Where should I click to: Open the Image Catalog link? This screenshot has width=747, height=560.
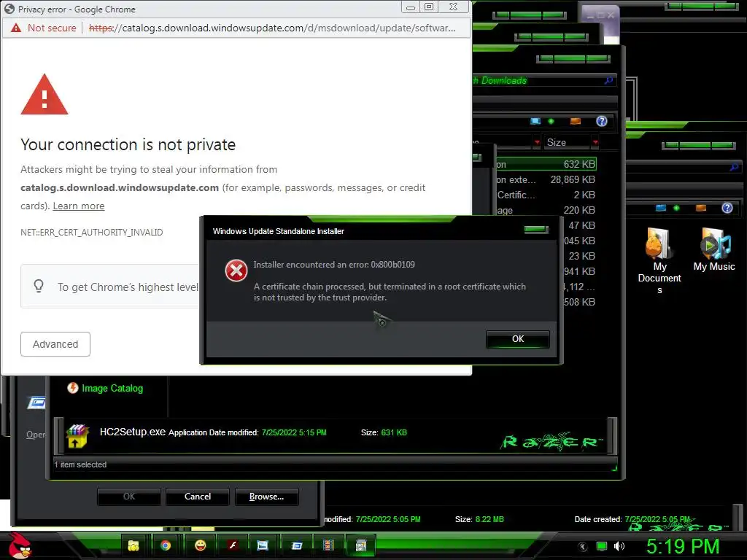[112, 388]
